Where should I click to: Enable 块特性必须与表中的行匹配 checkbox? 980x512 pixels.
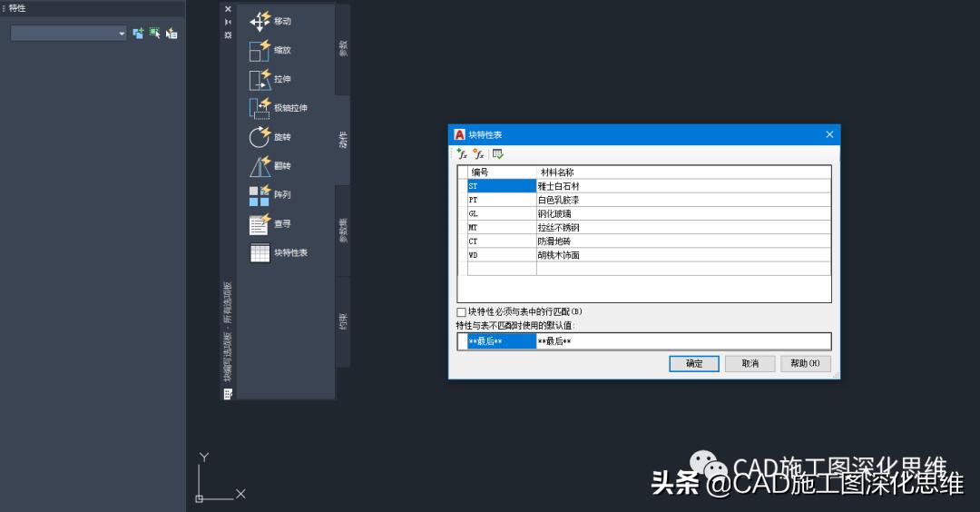(x=461, y=311)
